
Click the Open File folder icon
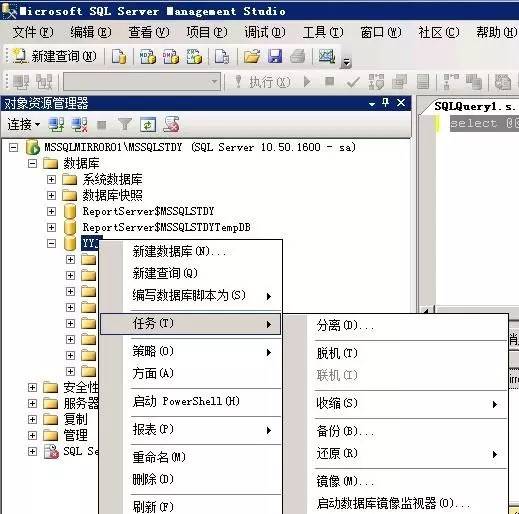pos(252,56)
